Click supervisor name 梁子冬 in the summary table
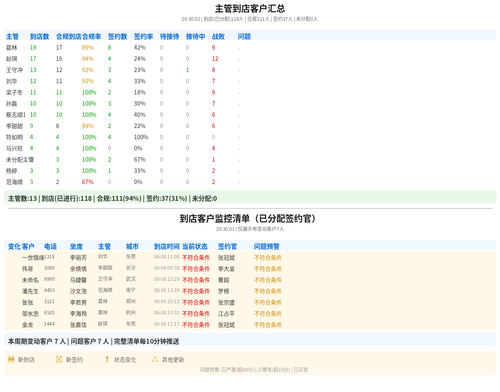This screenshot has width=500, height=392. coord(14,92)
